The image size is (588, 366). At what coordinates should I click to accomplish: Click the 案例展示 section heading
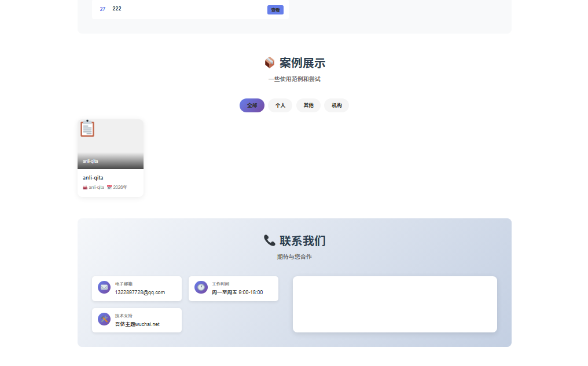click(302, 63)
